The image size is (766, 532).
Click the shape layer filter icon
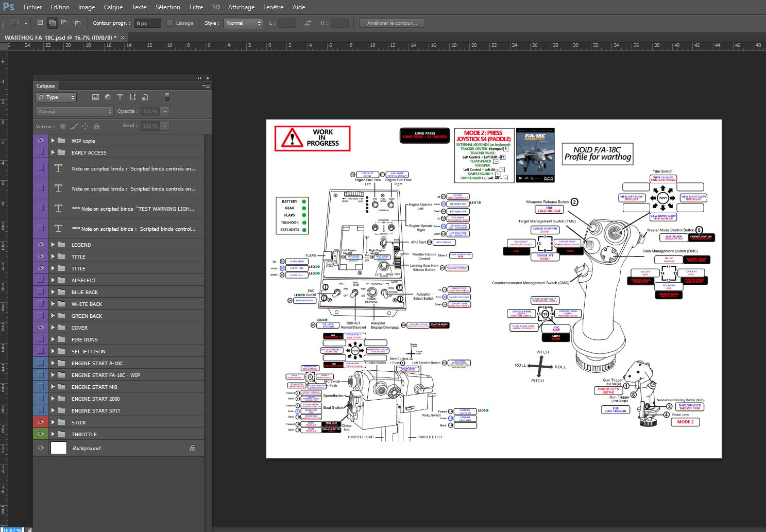click(x=132, y=97)
